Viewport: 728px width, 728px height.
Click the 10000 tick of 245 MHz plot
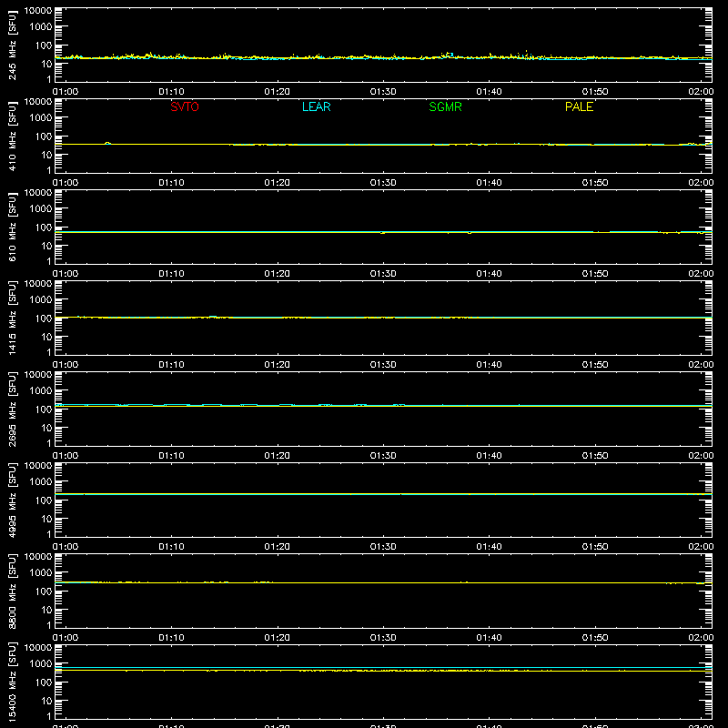click(x=38, y=11)
